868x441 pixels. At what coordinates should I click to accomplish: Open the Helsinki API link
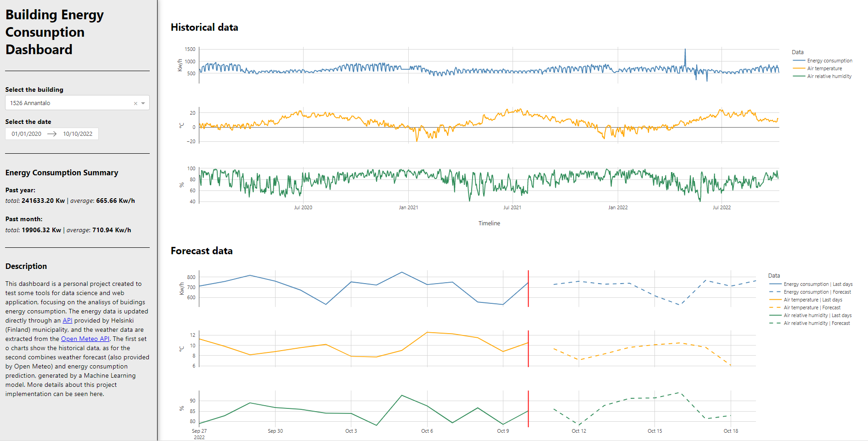pos(68,321)
